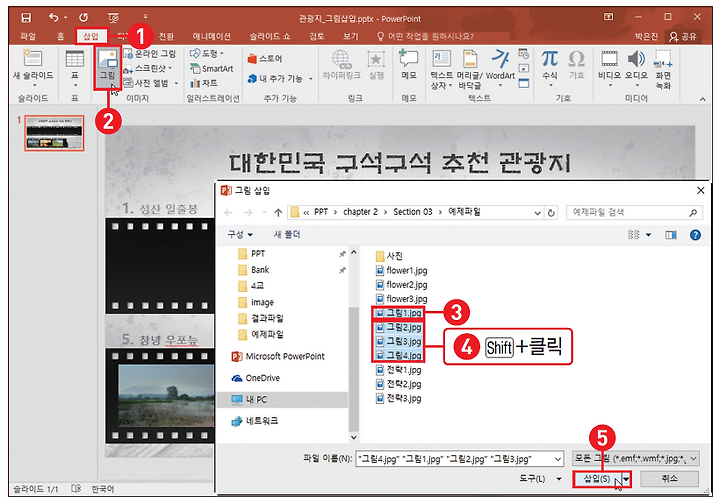Open the 구성 organize dropdown
Viewport: 720px width, 504px height.
(240, 235)
